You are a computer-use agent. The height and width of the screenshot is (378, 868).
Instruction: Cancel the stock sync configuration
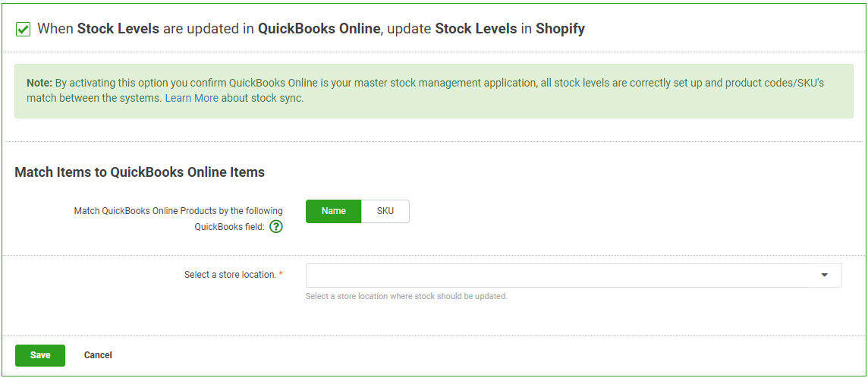pyautogui.click(x=98, y=355)
